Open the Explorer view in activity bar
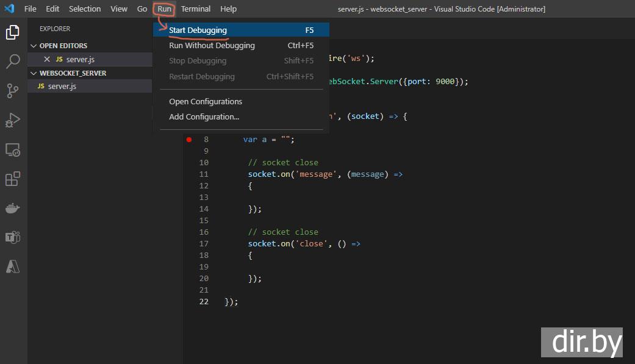The height and width of the screenshot is (364, 635). coord(12,32)
